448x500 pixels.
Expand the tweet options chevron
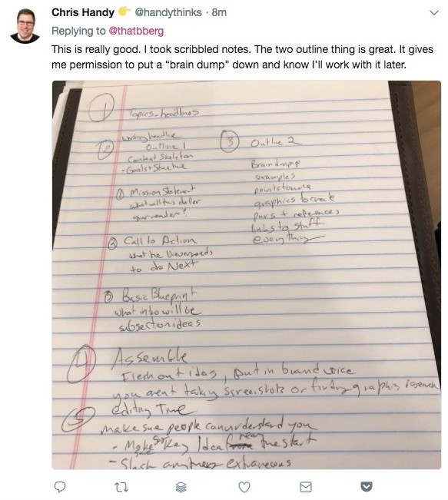(x=434, y=13)
